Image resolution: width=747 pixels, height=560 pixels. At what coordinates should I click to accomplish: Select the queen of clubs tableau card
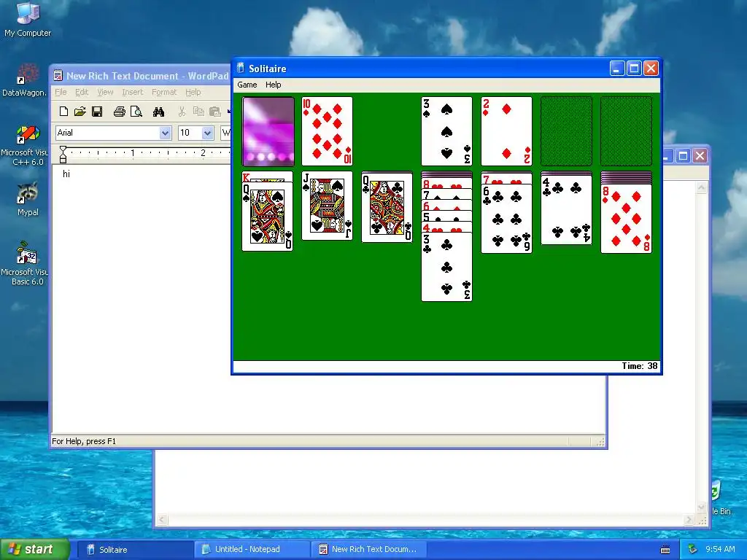click(387, 208)
